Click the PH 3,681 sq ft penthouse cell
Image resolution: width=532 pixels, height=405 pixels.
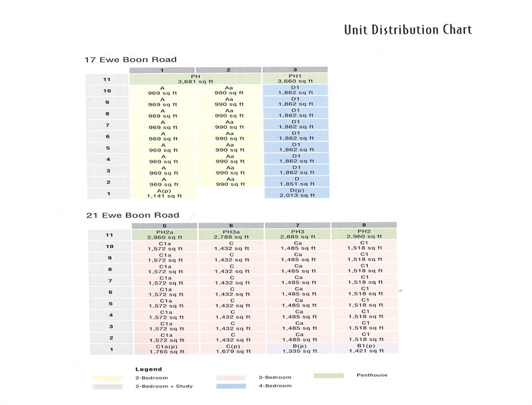point(195,79)
